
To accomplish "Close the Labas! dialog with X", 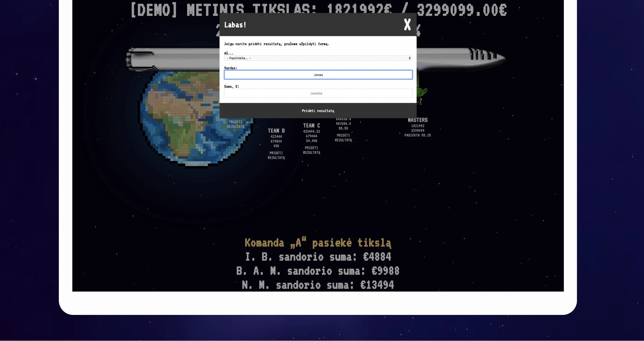I will (407, 25).
